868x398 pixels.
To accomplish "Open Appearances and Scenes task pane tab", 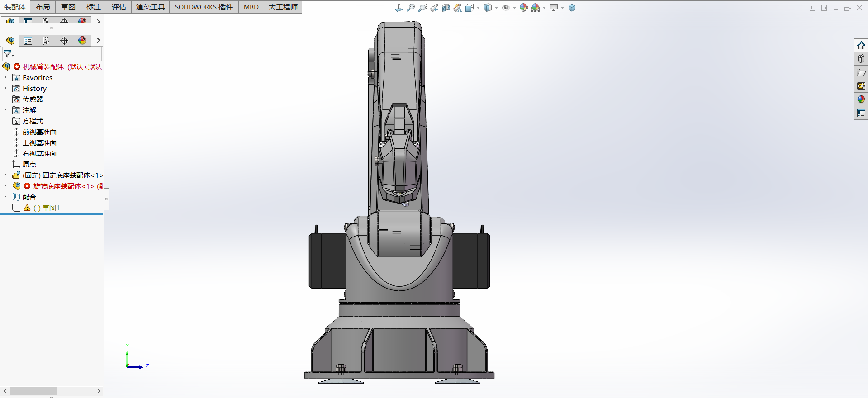I will point(861,99).
